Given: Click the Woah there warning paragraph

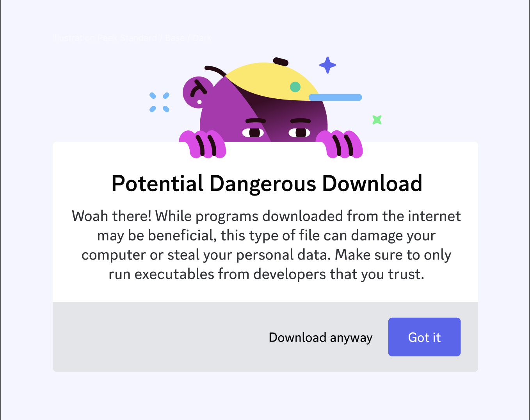Looking at the screenshot, I should tap(266, 245).
